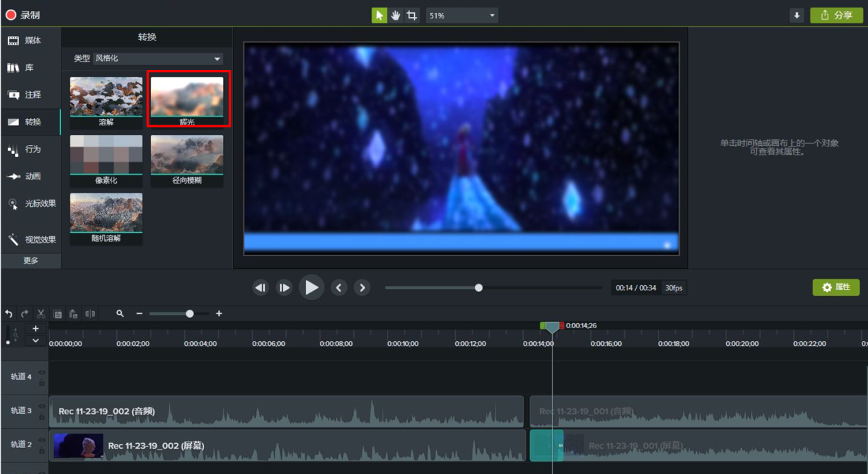Click the copy icon in timeline toolbar
The width and height of the screenshot is (868, 474).
pos(58,314)
